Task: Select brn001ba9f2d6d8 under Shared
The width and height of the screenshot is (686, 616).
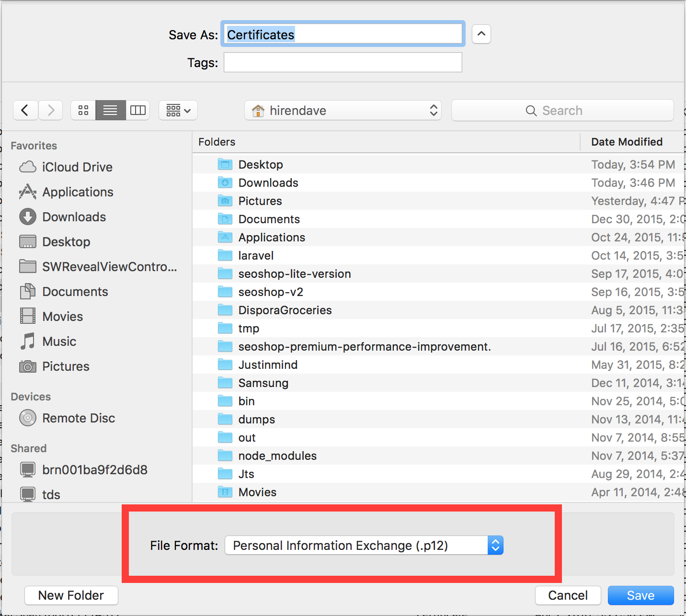Action: (x=95, y=470)
